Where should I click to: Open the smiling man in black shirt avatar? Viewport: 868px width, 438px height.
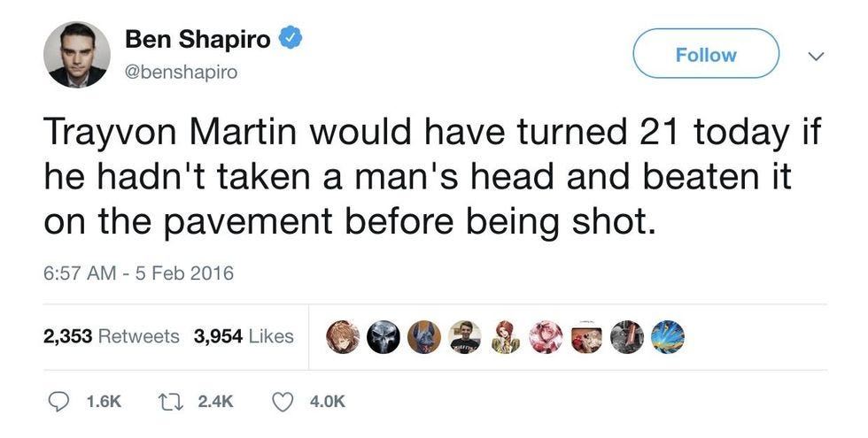[464, 337]
